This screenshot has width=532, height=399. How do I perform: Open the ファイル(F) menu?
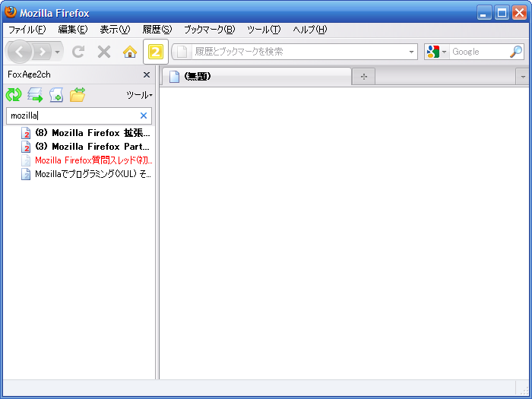pyautogui.click(x=27, y=30)
